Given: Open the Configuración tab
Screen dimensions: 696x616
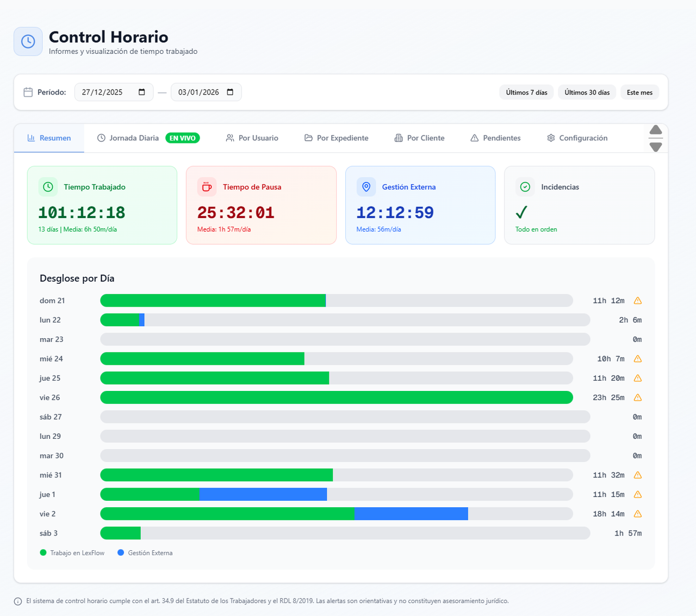Looking at the screenshot, I should (577, 138).
